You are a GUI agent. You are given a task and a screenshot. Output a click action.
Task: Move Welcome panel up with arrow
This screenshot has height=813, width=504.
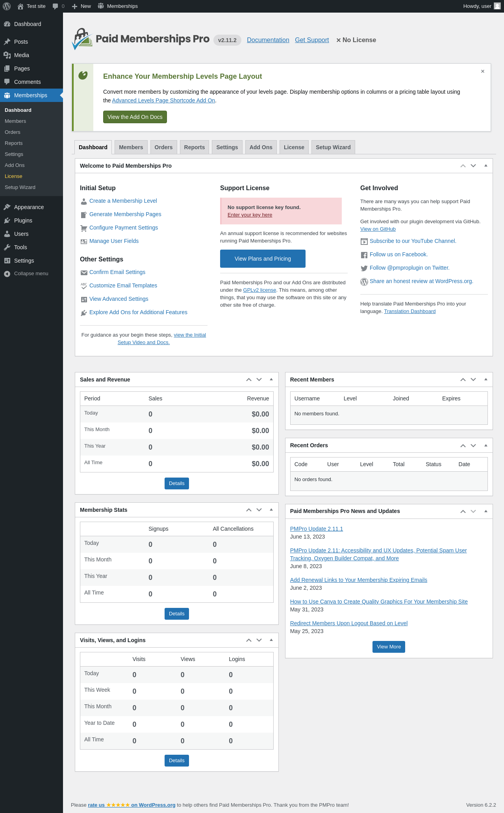point(463,166)
